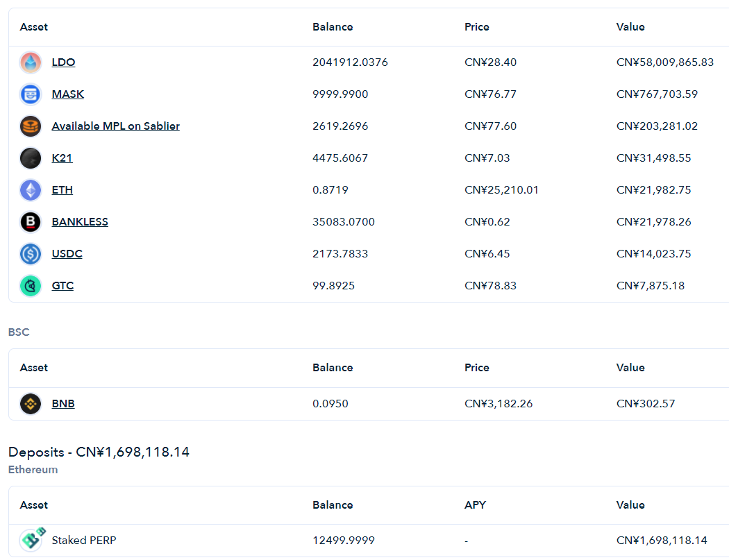Click the Staked PERP icon
The image size is (729, 560).
click(x=32, y=540)
